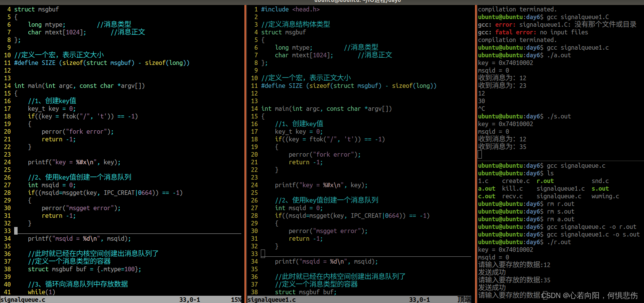Click the './a.out' command in upper terminal

tap(559, 55)
